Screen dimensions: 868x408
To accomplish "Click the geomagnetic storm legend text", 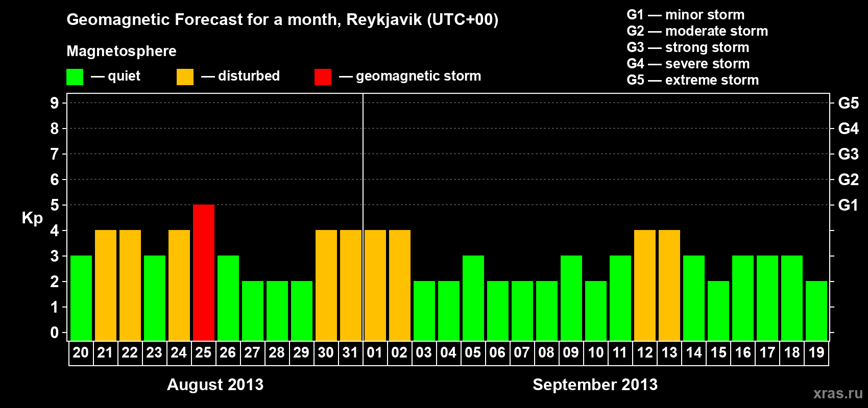I will click(x=419, y=76).
